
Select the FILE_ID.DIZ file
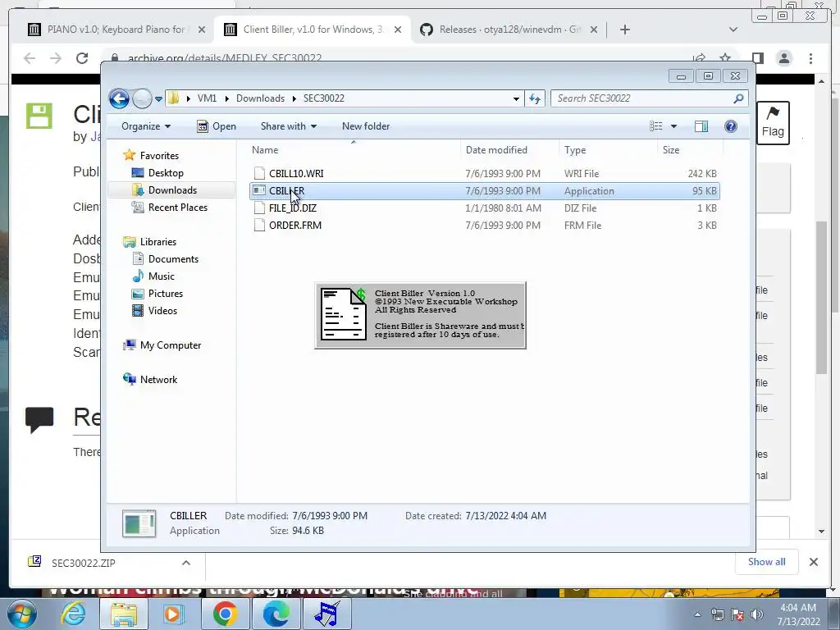[293, 208]
